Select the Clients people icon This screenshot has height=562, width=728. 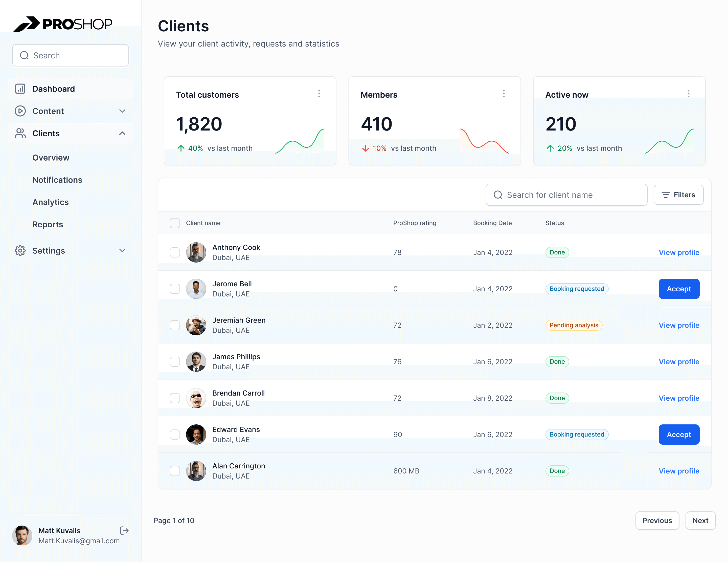[x=20, y=133]
